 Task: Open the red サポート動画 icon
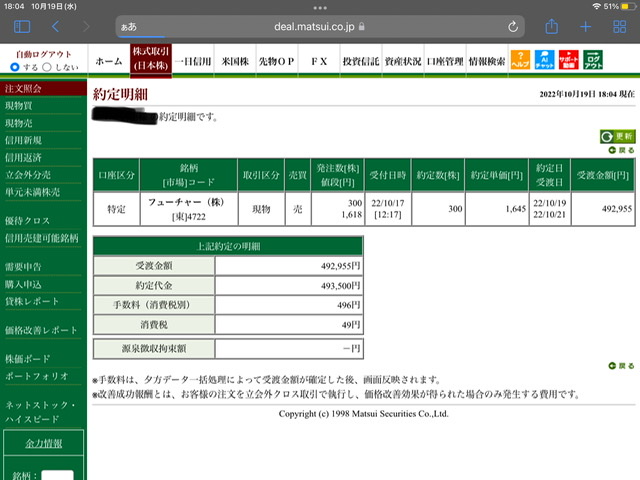pos(569,60)
